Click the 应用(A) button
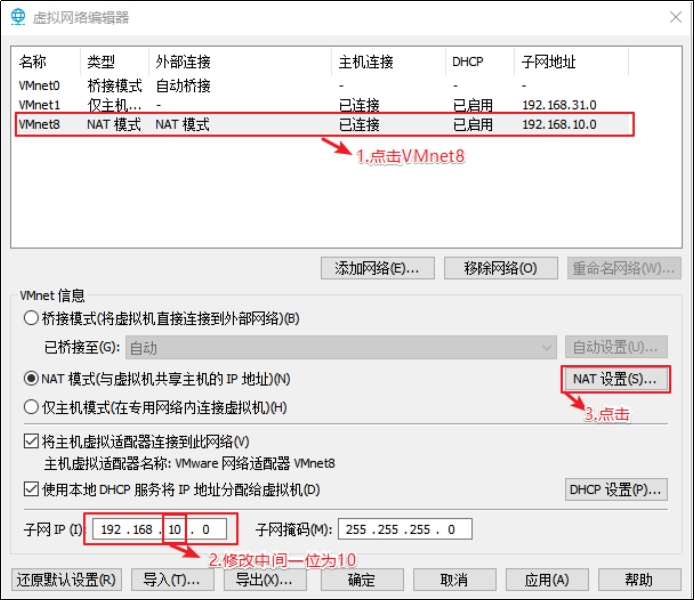Screen dimensions: 695x601 [x=547, y=580]
